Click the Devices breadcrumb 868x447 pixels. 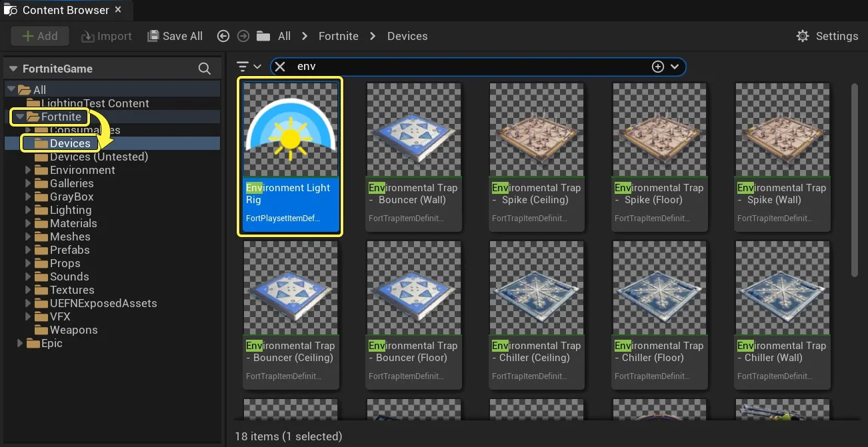(x=407, y=36)
